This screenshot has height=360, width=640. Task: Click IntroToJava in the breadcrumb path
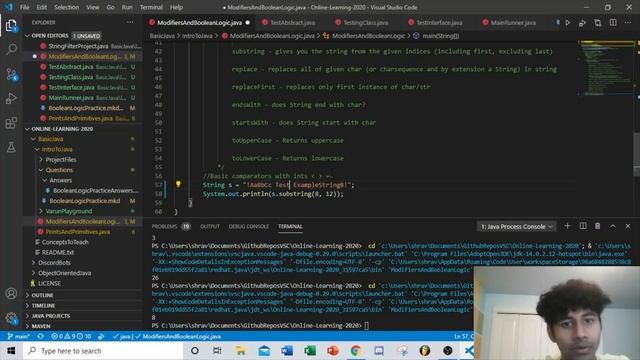(197, 36)
